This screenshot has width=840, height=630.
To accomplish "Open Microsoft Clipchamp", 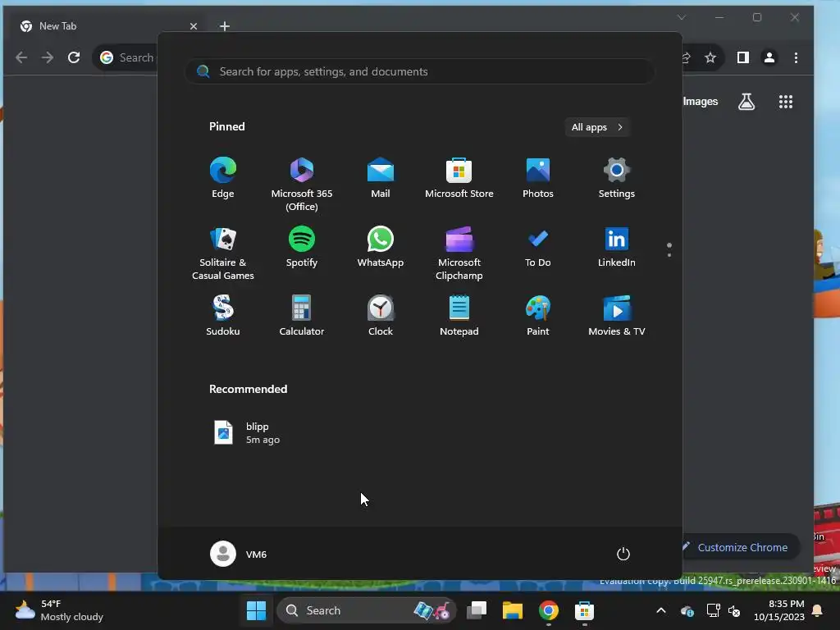I will click(459, 253).
